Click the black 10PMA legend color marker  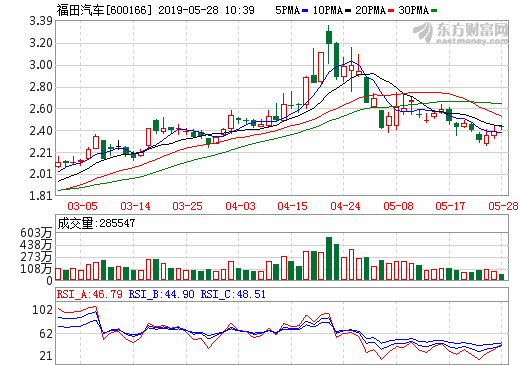[x=348, y=11]
